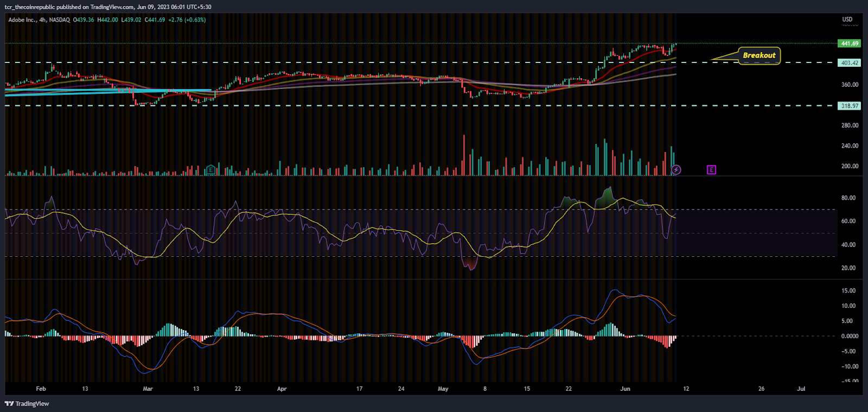The height and width of the screenshot is (412, 868).
Task: Click the USD currency label
Action: coord(847,20)
